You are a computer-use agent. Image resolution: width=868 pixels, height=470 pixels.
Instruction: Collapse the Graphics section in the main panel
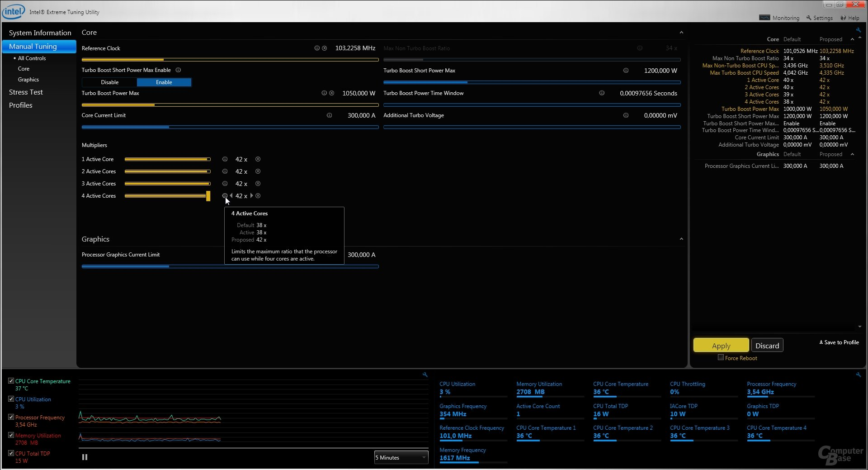coord(681,239)
